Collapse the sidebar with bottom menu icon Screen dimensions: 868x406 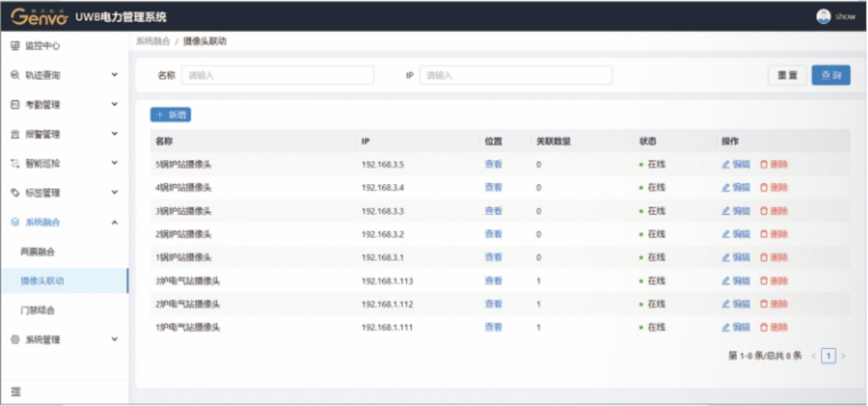[x=16, y=392]
